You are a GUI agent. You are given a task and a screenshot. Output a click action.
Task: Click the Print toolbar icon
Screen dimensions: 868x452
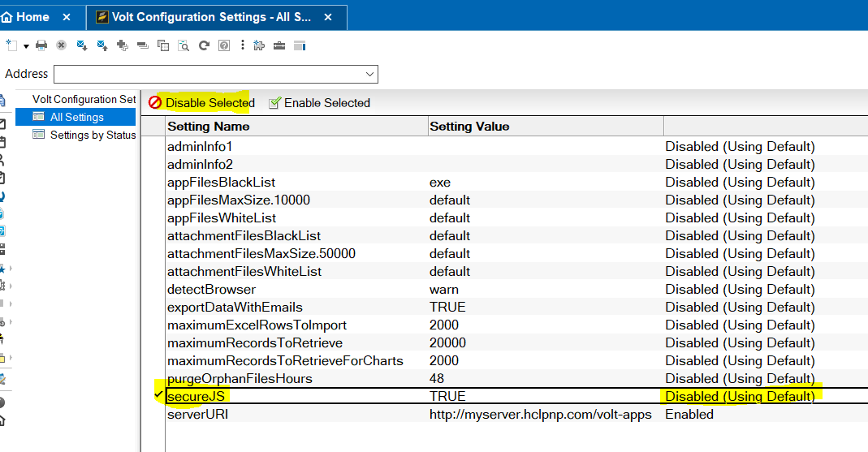pyautogui.click(x=41, y=45)
